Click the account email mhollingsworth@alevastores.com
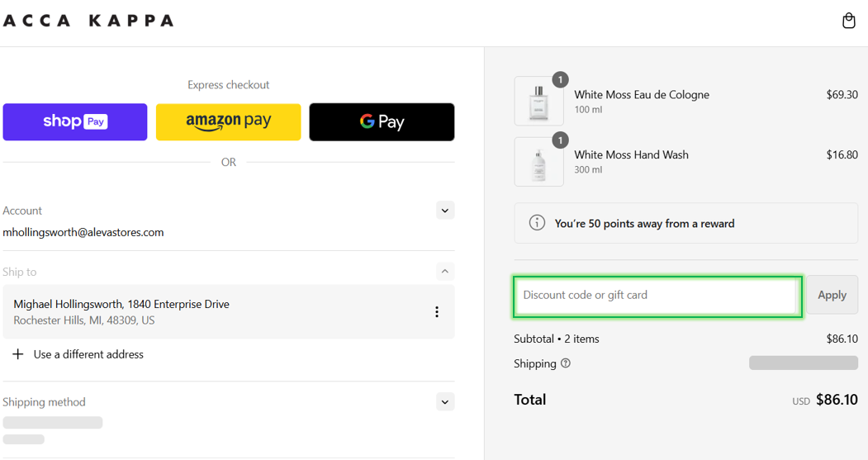Image resolution: width=868 pixels, height=460 pixels. coord(83,233)
